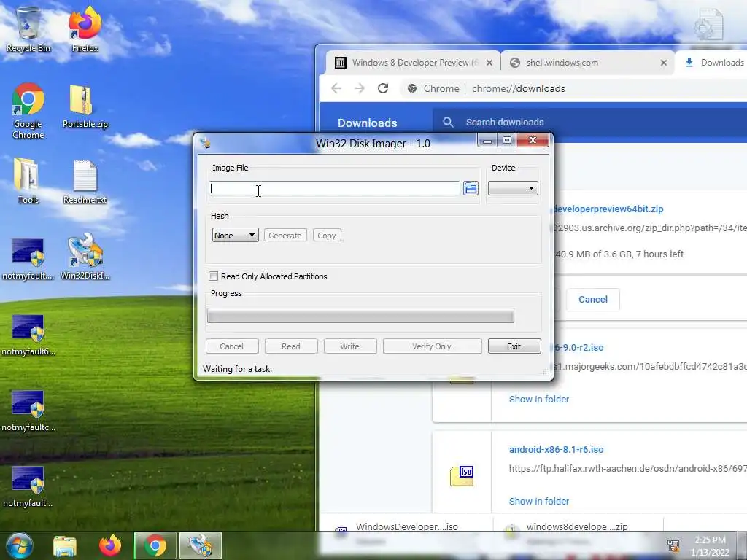
Task: Open android-x86-8.1-r6.iso download link
Action: point(556,449)
